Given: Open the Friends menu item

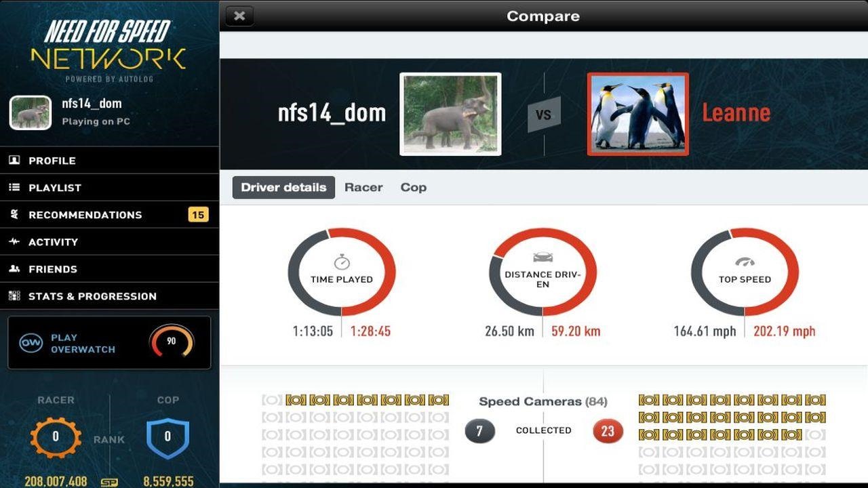Looking at the screenshot, I should (110, 269).
